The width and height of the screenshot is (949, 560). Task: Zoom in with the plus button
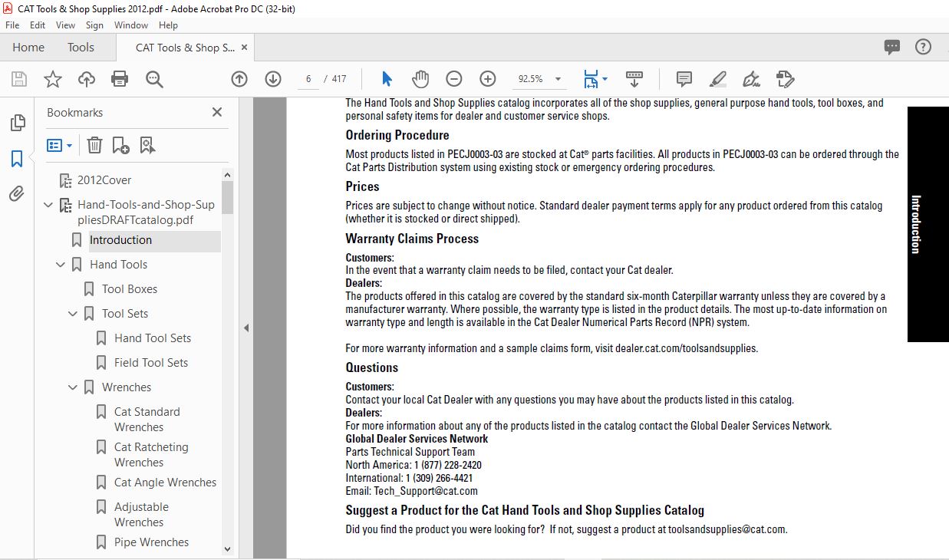coord(488,79)
